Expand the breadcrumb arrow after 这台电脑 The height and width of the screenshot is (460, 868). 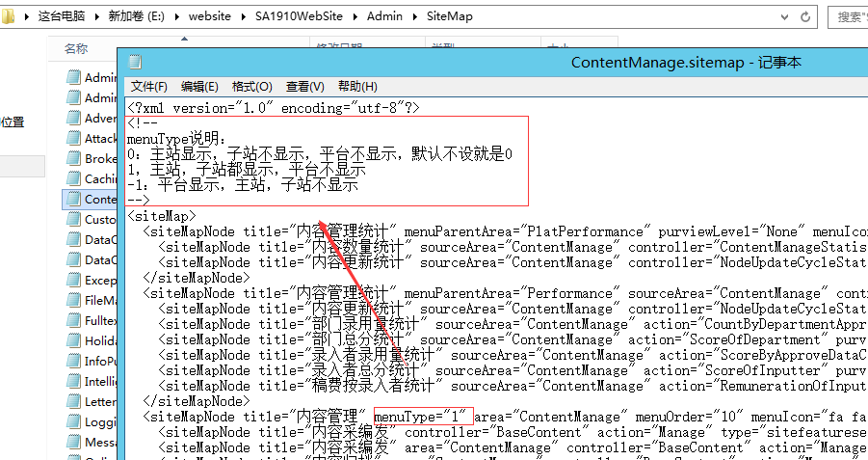[x=96, y=16]
